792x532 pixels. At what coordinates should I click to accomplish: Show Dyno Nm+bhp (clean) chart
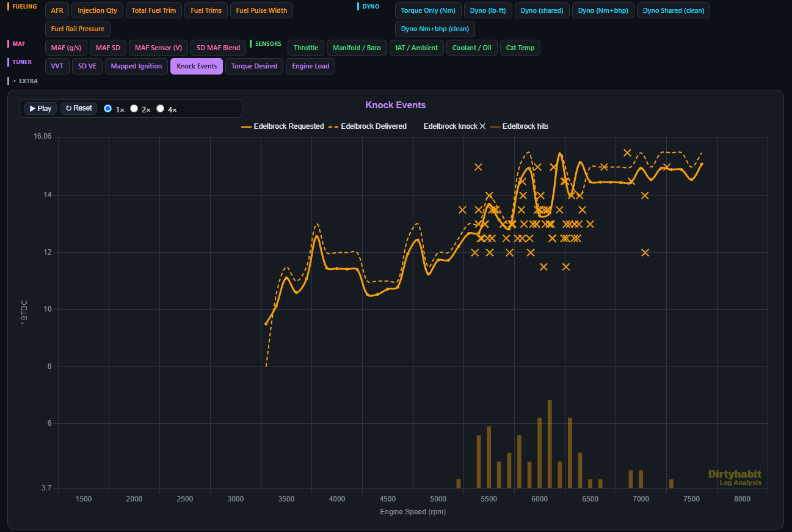pos(435,29)
